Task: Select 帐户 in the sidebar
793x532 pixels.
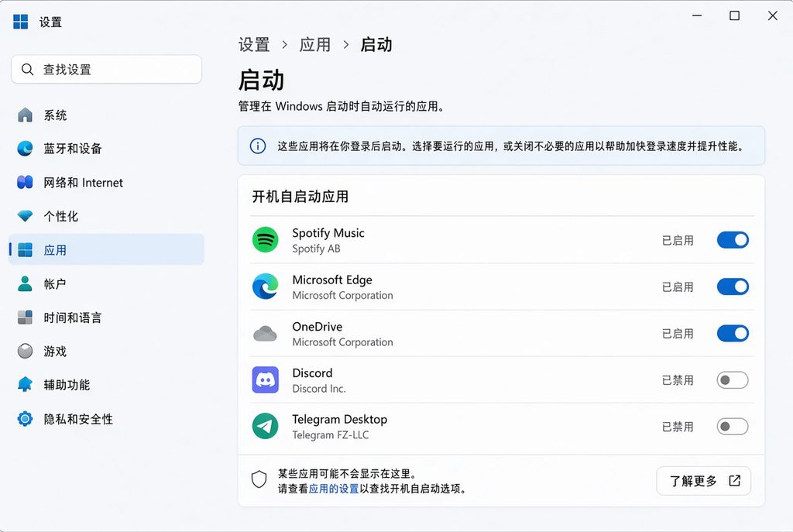Action: [106, 283]
